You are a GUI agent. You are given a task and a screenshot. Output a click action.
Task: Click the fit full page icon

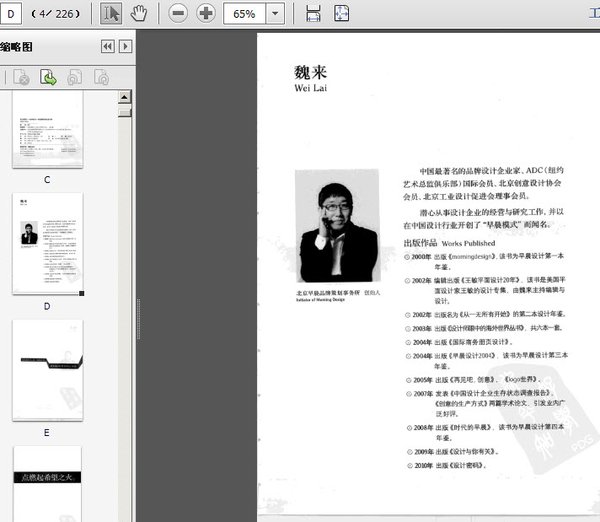[341, 14]
